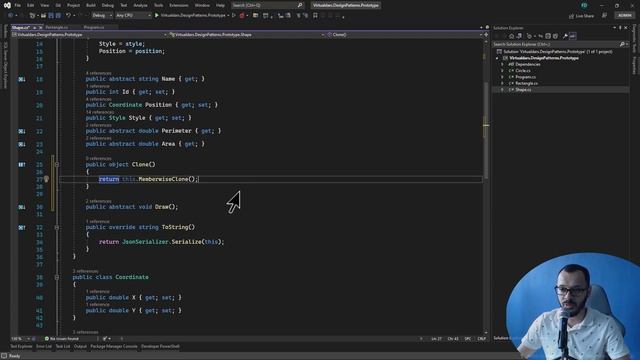Click inheritance margin icon beside Name property
This screenshot has width=640, height=360.
click(22, 79)
